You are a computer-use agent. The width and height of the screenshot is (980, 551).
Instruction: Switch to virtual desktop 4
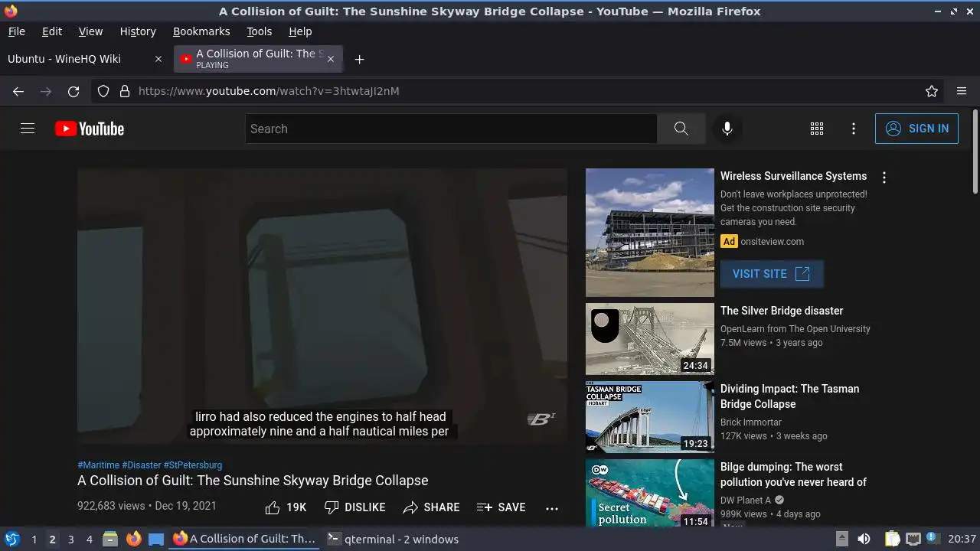click(89, 539)
